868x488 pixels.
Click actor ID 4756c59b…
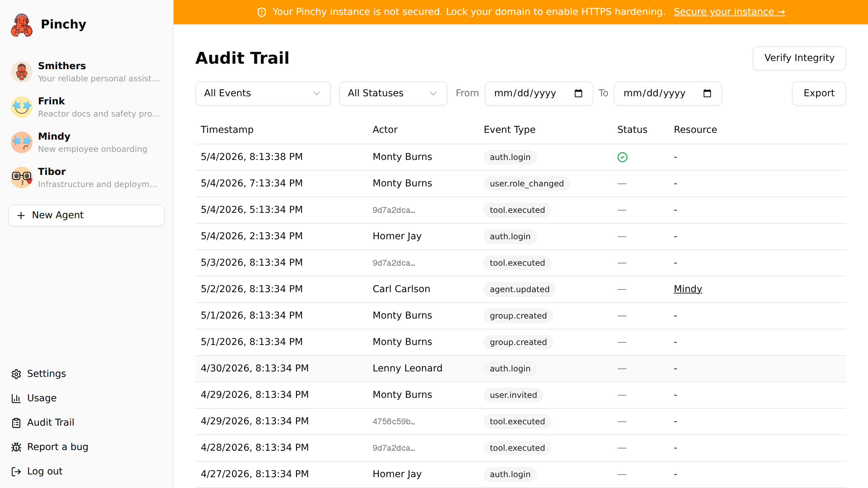click(394, 421)
